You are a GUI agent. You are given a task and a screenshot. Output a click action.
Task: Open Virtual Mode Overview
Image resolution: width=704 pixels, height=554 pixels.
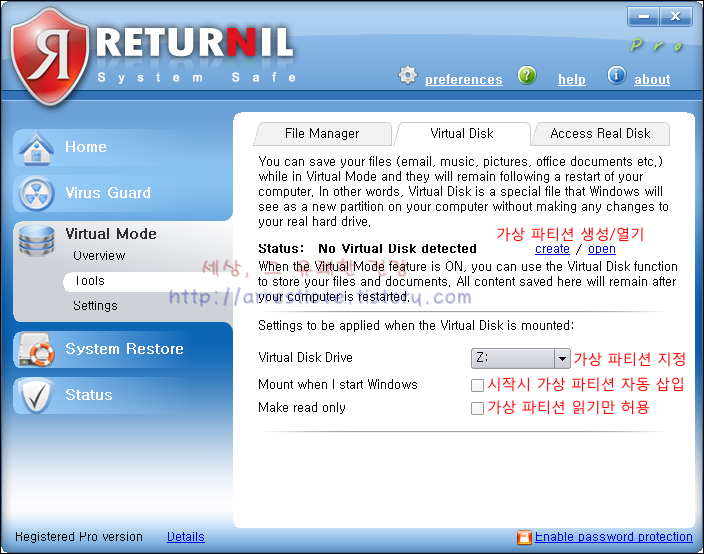[x=99, y=256]
